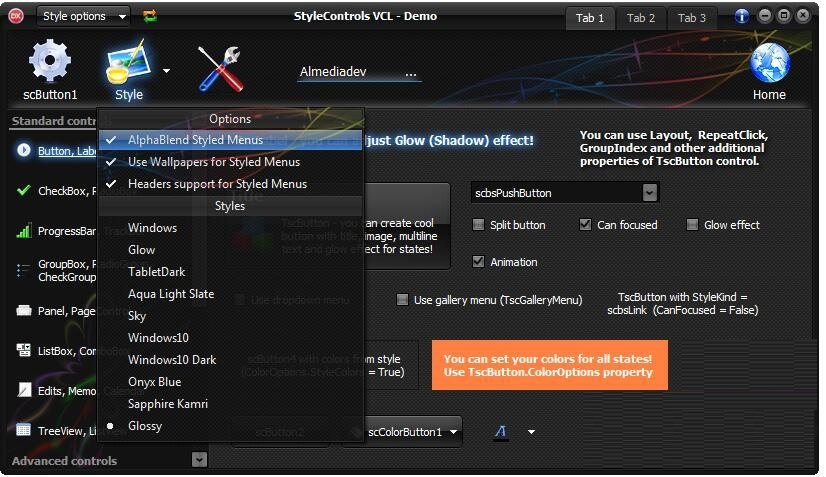826x477 pixels.
Task: Open the CheckBox sidebar entry
Action: [67, 191]
